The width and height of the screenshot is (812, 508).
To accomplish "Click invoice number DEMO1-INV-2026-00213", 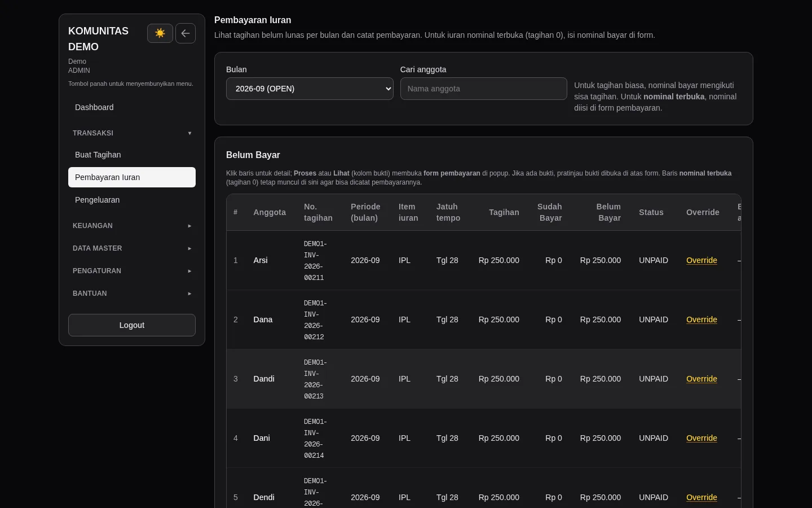I will coord(315,379).
